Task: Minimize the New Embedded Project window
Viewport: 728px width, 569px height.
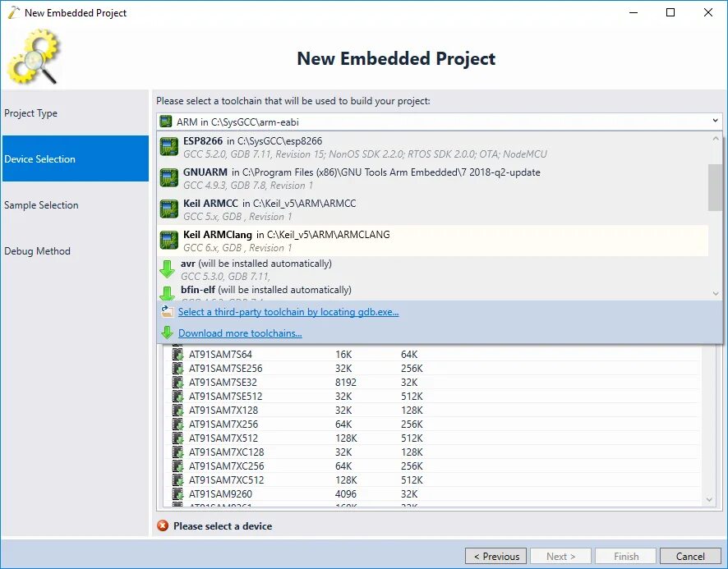Action: pos(634,12)
